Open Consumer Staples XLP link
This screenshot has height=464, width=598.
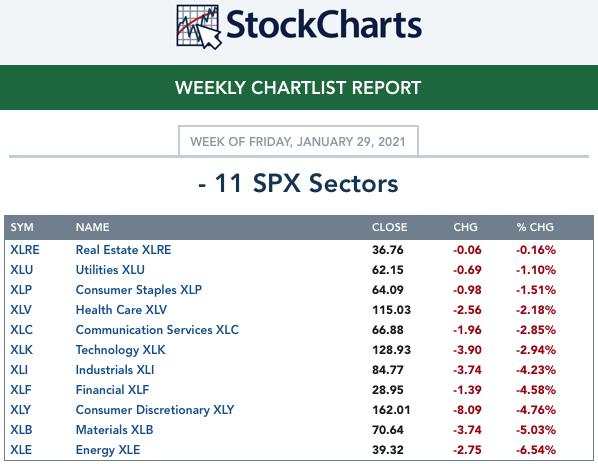click(138, 290)
